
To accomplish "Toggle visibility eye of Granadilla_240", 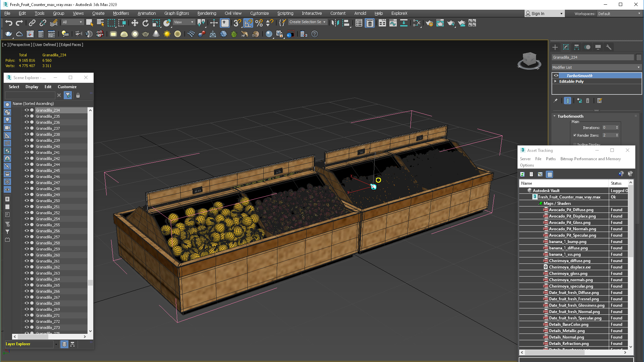I will coord(26,146).
